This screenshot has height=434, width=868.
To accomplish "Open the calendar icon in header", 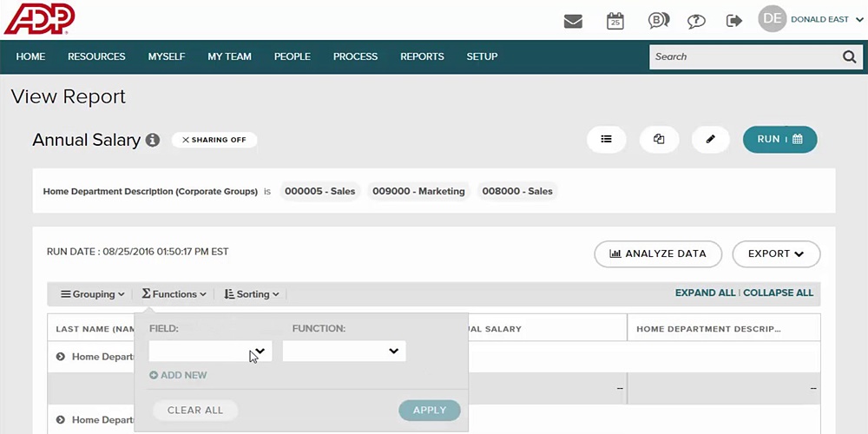I will [x=615, y=21].
